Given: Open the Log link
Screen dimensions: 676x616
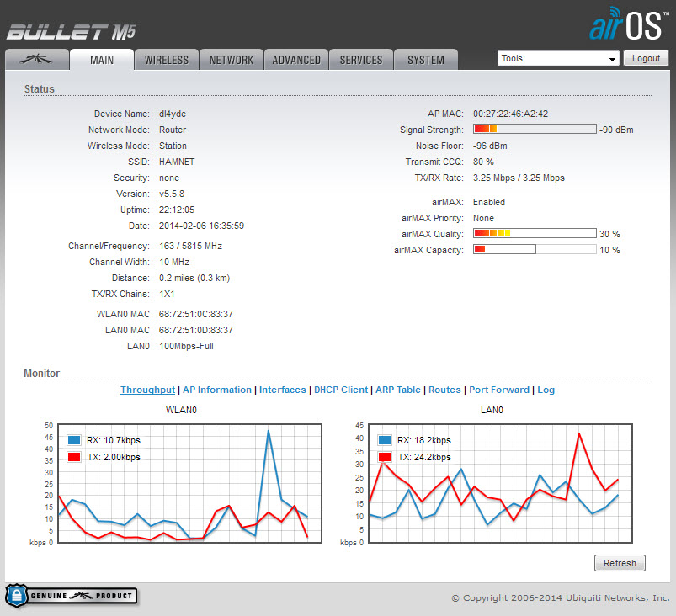Looking at the screenshot, I should point(546,390).
